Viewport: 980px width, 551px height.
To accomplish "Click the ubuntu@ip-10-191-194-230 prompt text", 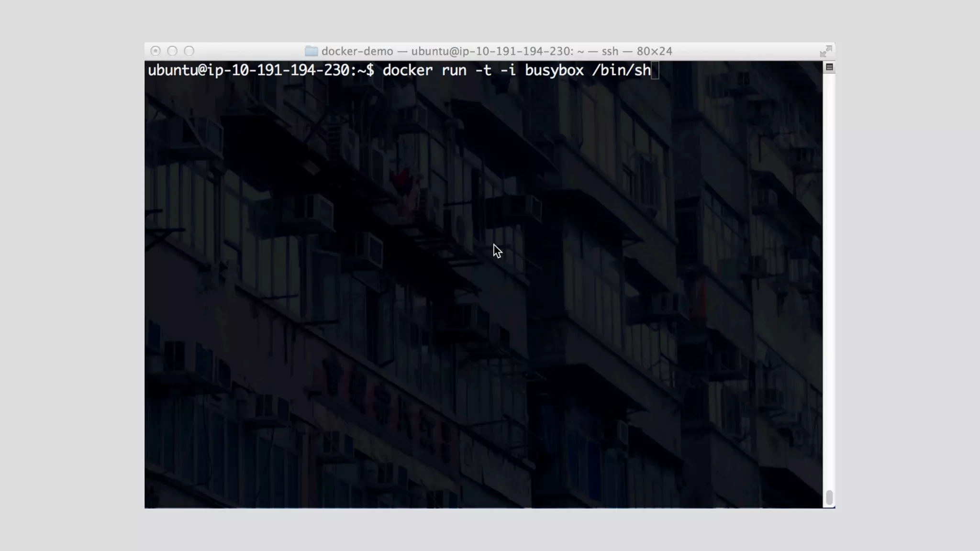I will (249, 71).
